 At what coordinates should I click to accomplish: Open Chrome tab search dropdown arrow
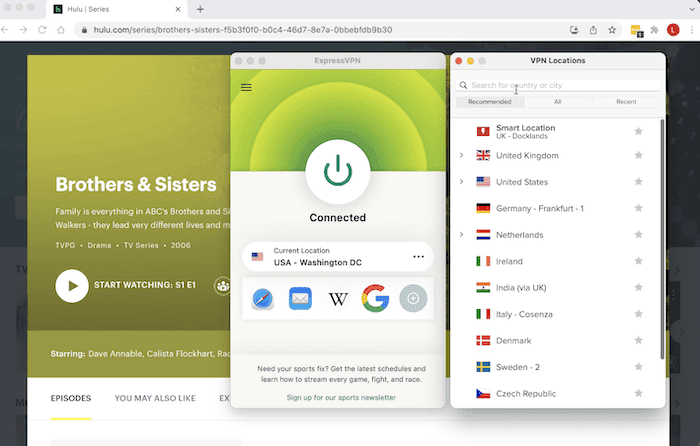point(692,8)
